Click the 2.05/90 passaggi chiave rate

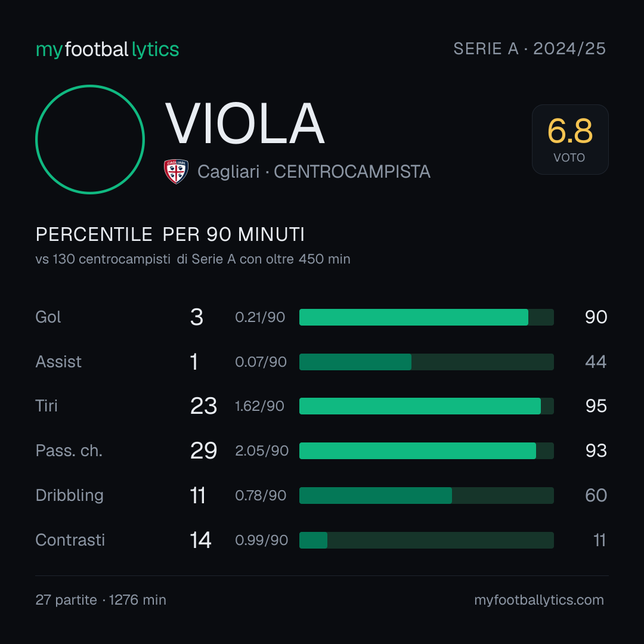[x=262, y=451]
